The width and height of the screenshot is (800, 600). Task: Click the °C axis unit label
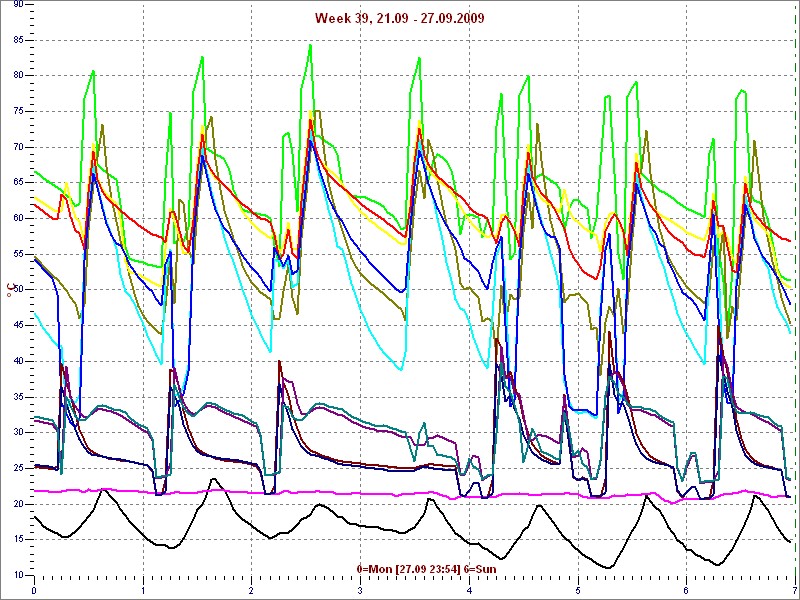pos(10,291)
